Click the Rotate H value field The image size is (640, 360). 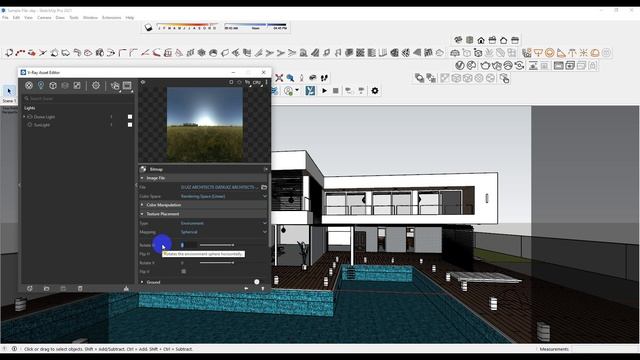(189, 245)
